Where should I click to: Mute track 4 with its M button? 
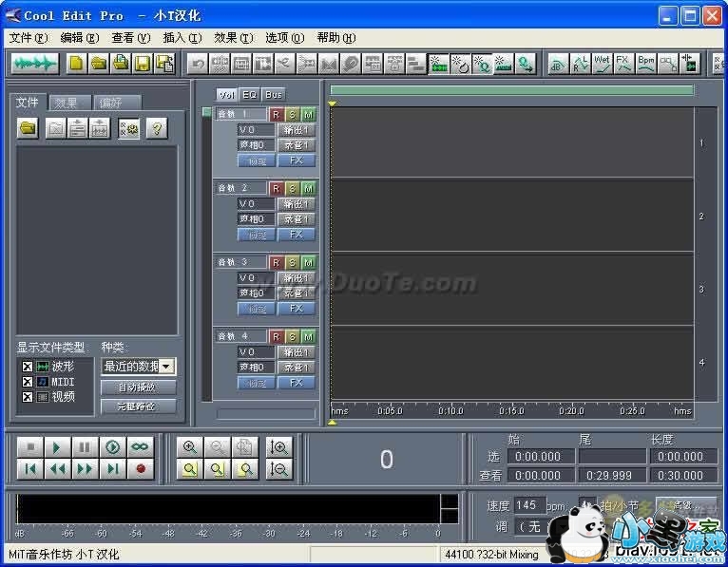[308, 337]
